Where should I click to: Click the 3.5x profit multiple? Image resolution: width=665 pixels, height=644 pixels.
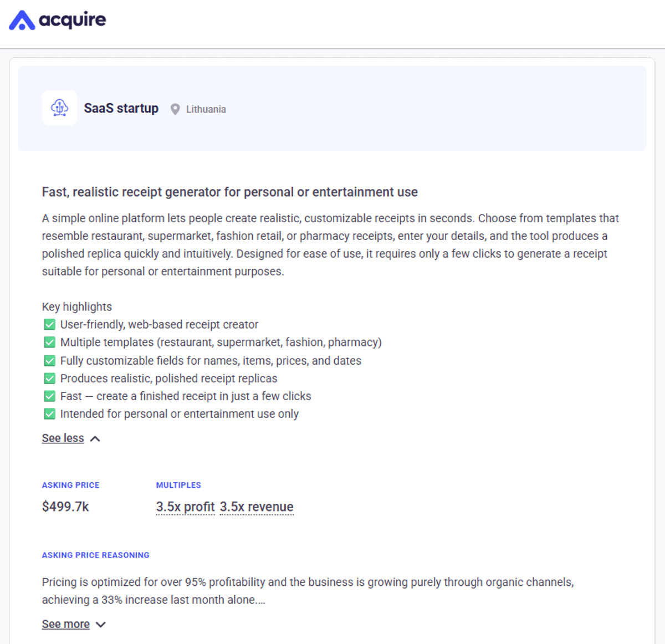click(x=185, y=507)
